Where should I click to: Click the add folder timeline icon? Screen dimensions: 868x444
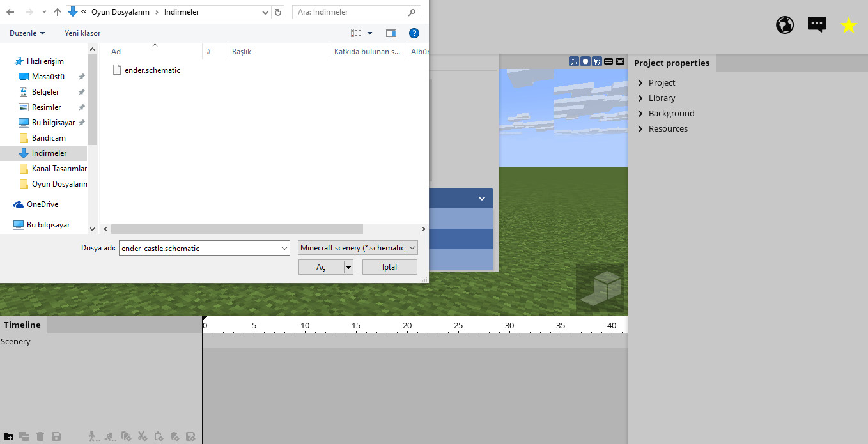click(8, 436)
